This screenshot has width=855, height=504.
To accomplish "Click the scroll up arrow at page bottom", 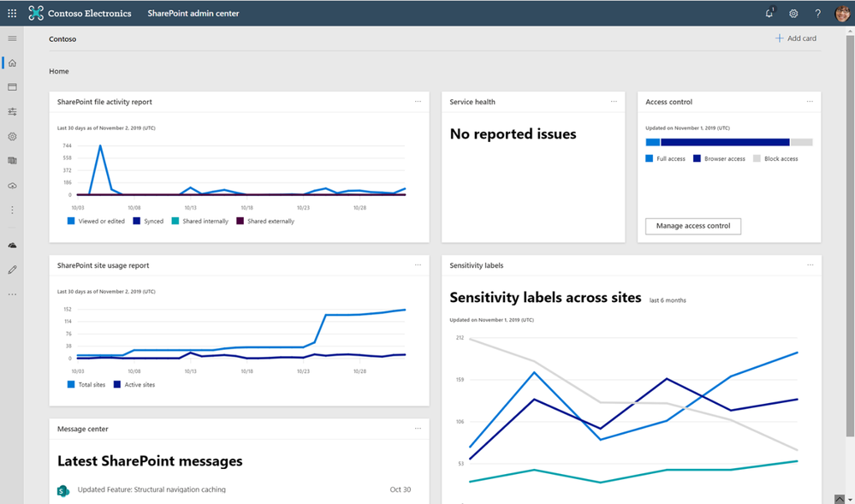I will click(x=840, y=499).
